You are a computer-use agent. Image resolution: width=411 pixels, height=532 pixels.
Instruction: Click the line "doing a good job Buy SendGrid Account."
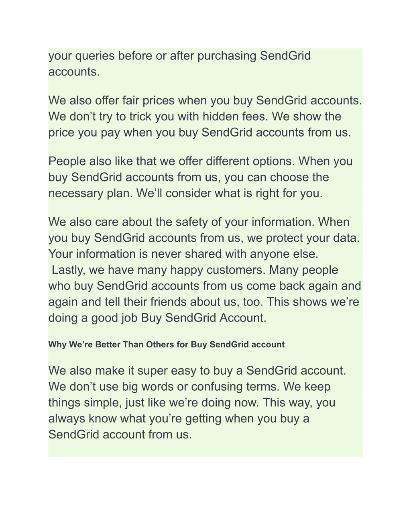tap(157, 318)
